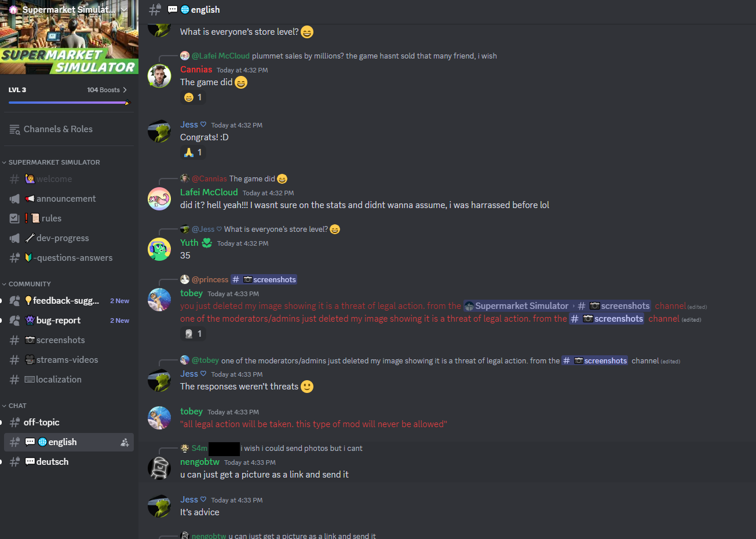Image resolution: width=756 pixels, height=539 pixels.
Task: Toggle the reaction under tobey's red message
Action: (x=193, y=334)
